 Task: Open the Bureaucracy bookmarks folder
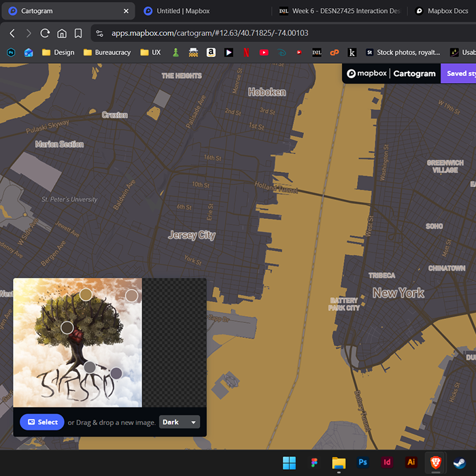(x=106, y=52)
